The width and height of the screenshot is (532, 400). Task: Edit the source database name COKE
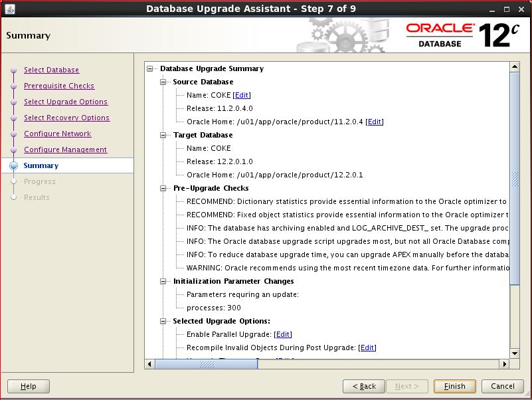(242, 95)
